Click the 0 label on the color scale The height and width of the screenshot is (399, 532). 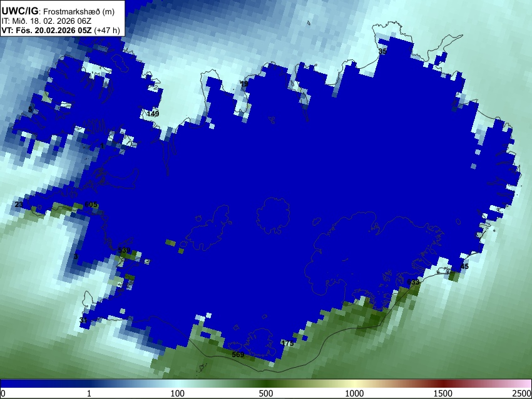pyautogui.click(x=3, y=393)
